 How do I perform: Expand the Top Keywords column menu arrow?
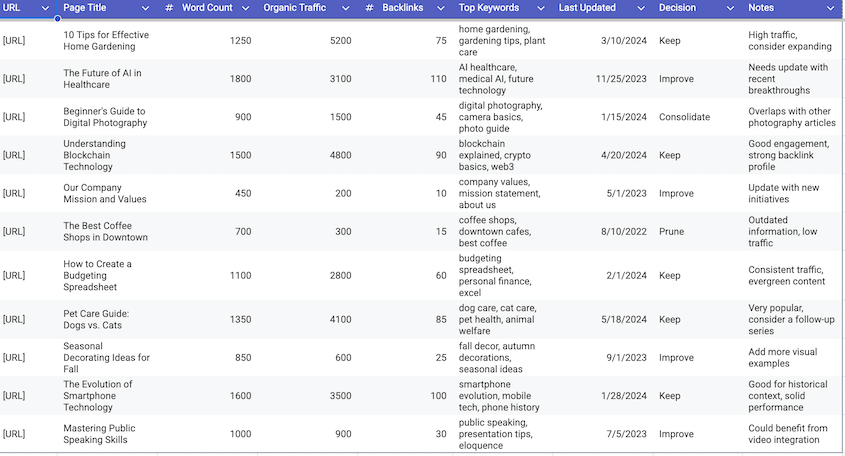point(541,8)
